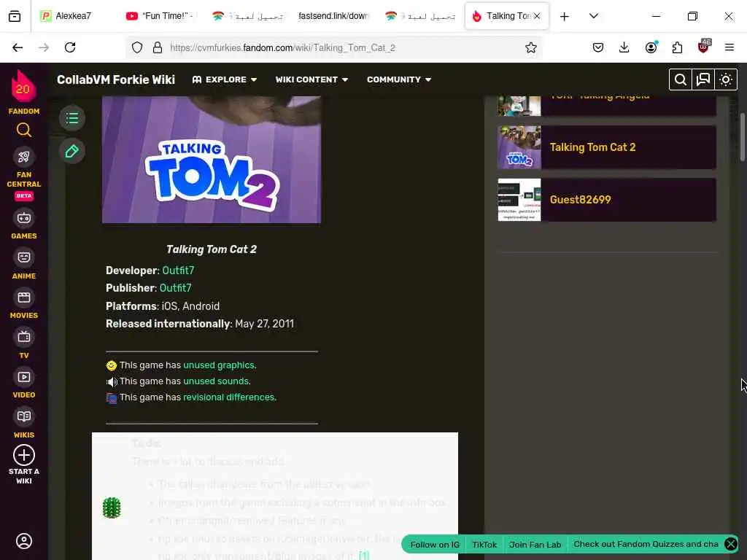Open a new browser tab

pos(565,16)
